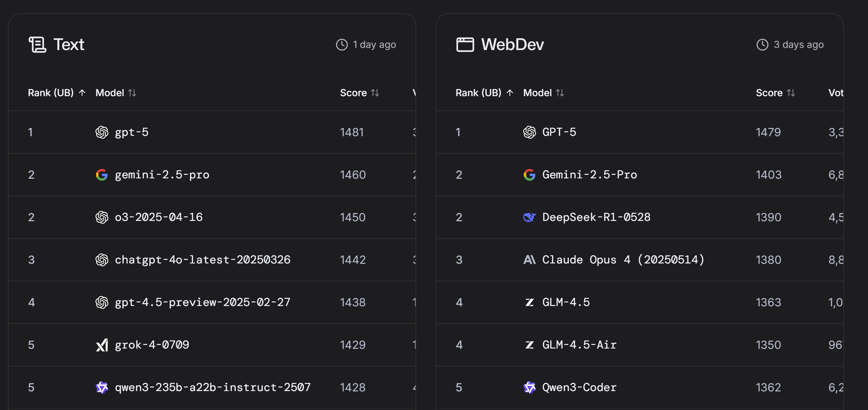Screen dimensions: 868x410
Task: Click the Anthropic logo beside Claude Opus 4
Action: click(529, 260)
